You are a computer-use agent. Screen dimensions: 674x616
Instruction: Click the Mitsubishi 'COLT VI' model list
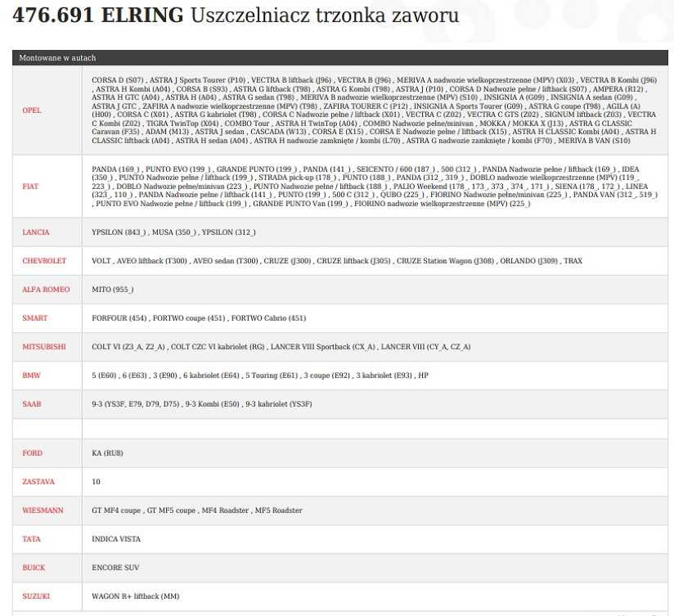click(x=281, y=347)
